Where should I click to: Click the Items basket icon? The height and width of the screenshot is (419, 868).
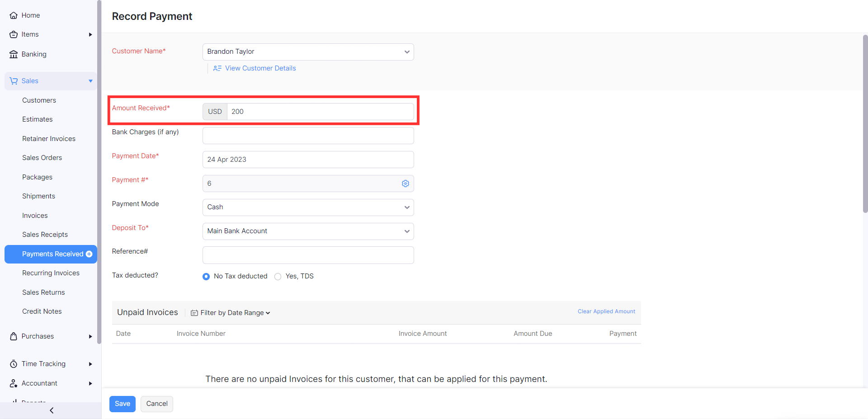click(x=14, y=34)
